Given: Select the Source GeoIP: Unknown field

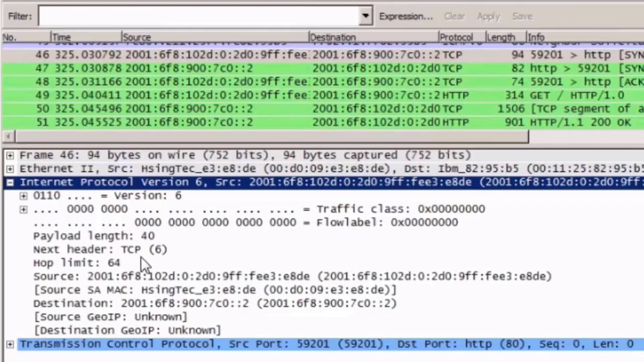Looking at the screenshot, I should tap(110, 317).
